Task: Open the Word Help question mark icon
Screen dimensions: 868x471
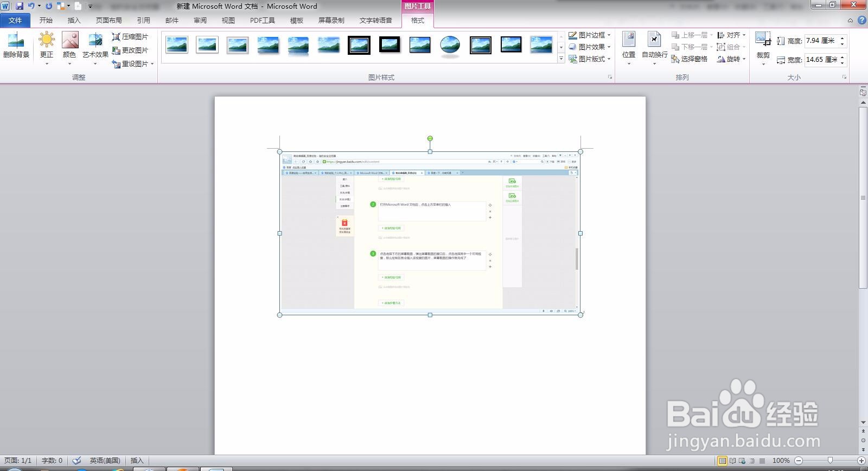Action: pyautogui.click(x=861, y=20)
